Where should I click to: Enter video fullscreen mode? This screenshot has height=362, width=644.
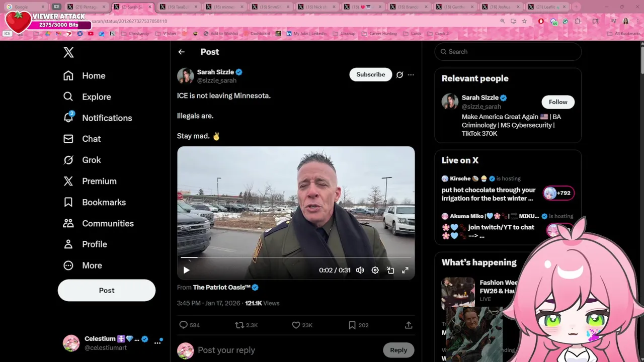click(x=405, y=270)
